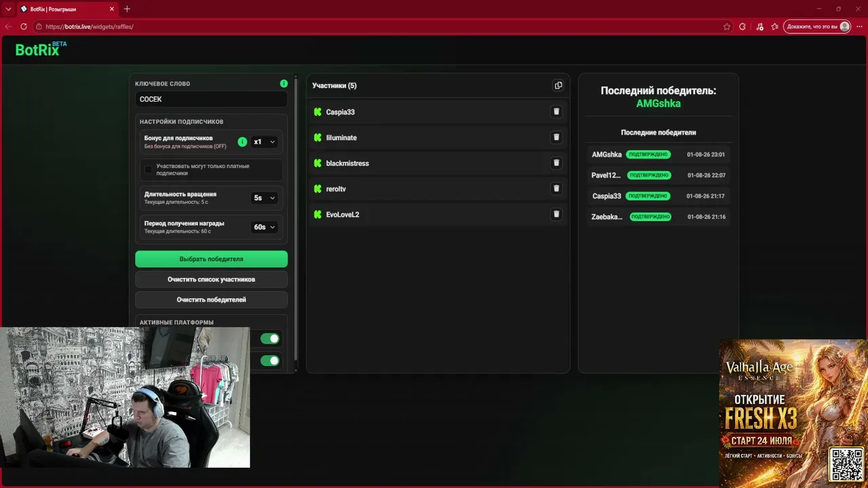Click the ПОДТВЕРЖДЕНО badge next to Zaebaka...
The height and width of the screenshot is (488, 868).
click(x=650, y=217)
